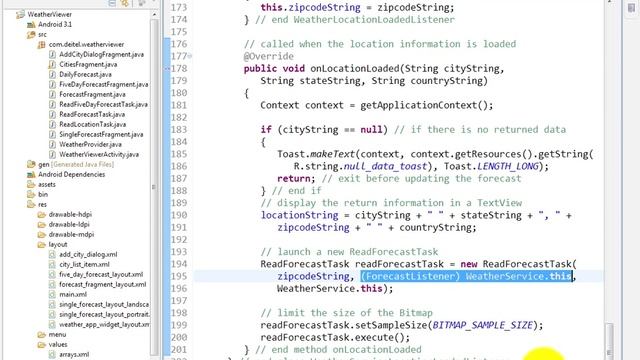640x360 pixels.
Task: Click the menu folder icon
Action: tap(42, 335)
